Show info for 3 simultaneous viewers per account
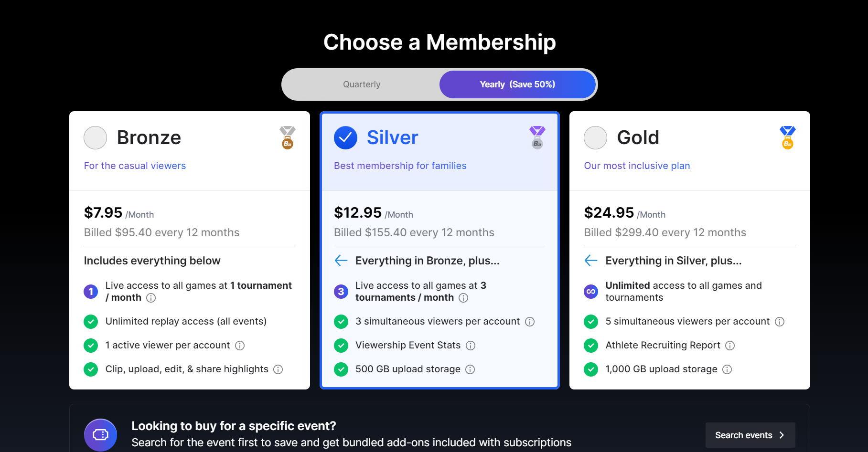Image resolution: width=868 pixels, height=452 pixels. click(530, 322)
